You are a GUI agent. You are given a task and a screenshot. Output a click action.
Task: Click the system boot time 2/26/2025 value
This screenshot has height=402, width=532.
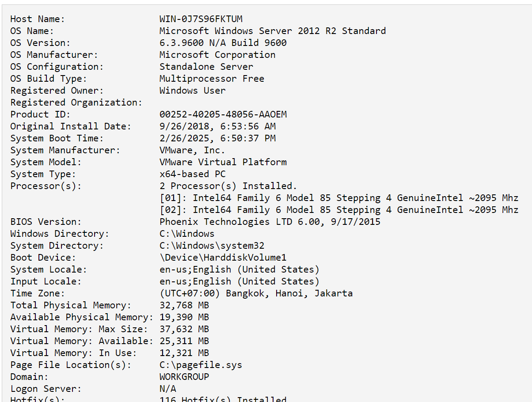point(217,138)
